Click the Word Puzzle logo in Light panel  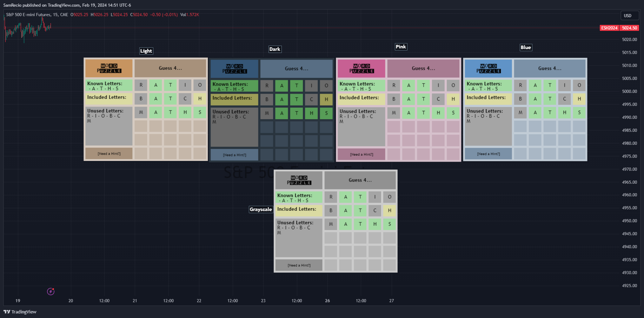coord(109,68)
